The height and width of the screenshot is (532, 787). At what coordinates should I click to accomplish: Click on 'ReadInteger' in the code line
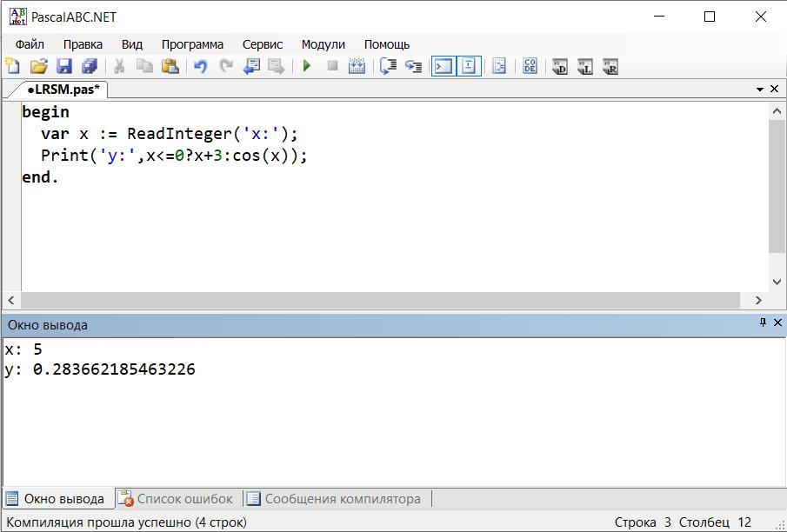pos(180,134)
